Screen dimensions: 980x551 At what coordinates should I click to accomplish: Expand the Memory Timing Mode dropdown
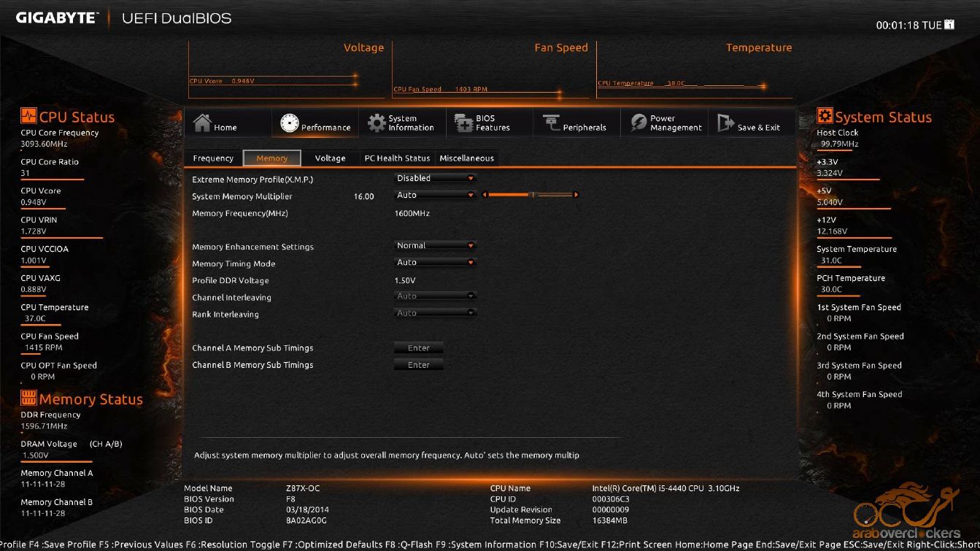coord(435,263)
